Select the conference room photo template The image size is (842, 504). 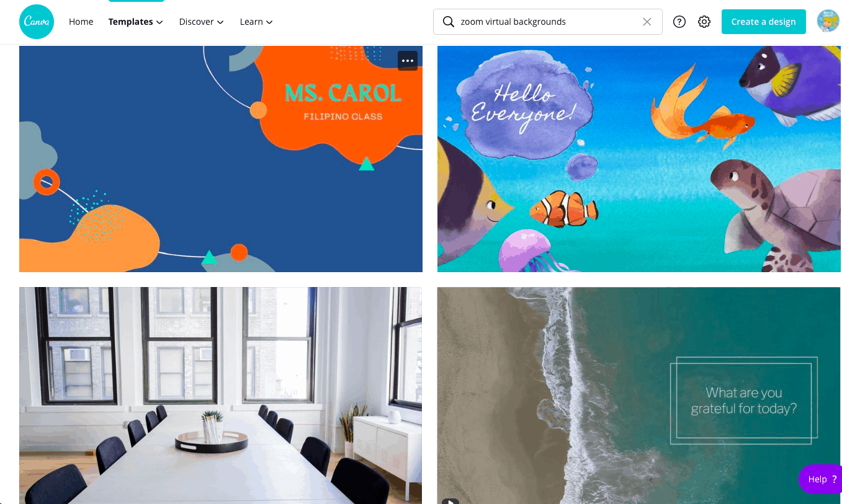click(x=221, y=396)
